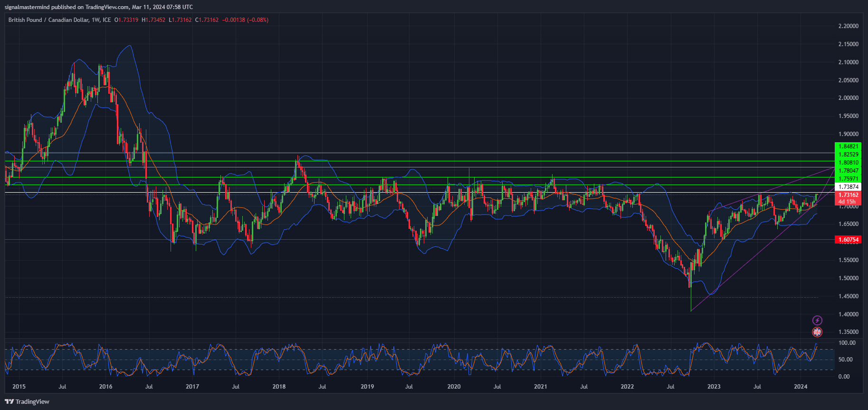Click the 100.00 indicator scale value
The width and height of the screenshot is (868, 410).
tap(847, 343)
